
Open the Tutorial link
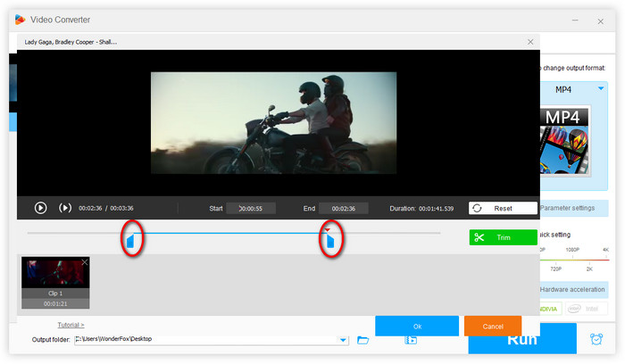tap(71, 325)
